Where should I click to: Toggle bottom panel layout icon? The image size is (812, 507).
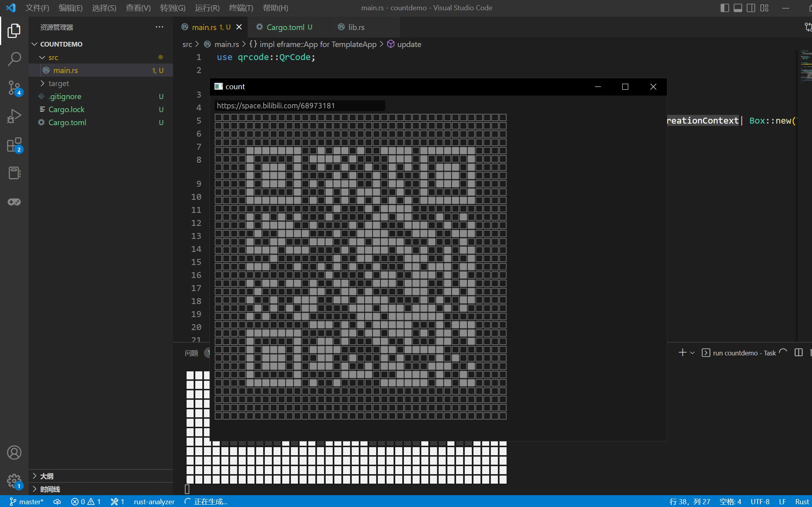(x=738, y=8)
